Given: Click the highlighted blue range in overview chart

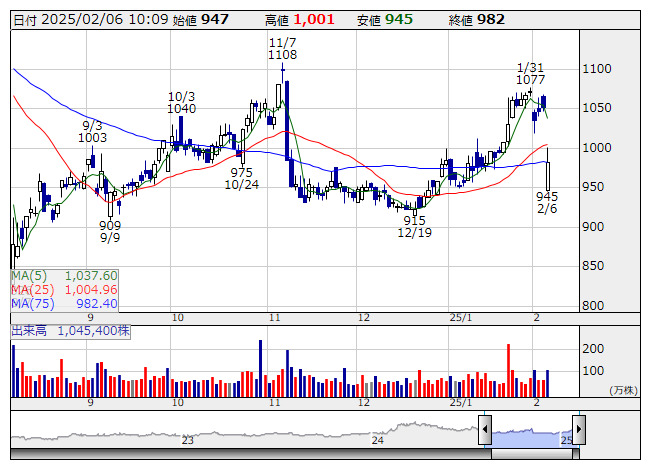Looking at the screenshot, I should tap(532, 439).
